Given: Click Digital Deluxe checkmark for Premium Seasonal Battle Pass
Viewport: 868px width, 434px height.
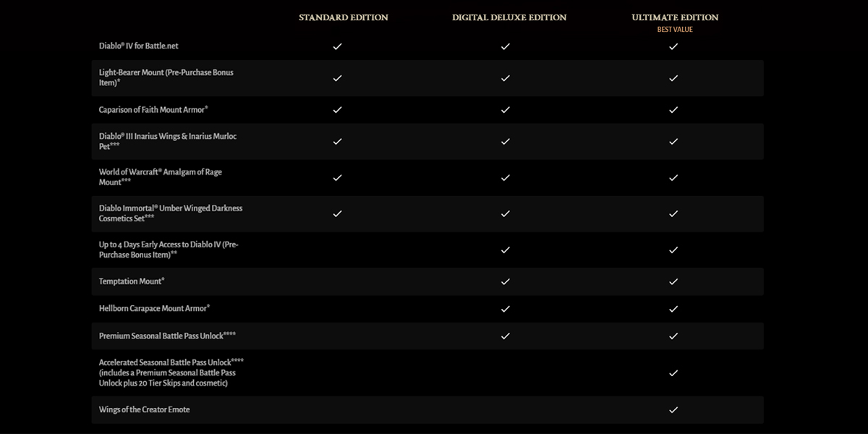Looking at the screenshot, I should click(x=506, y=336).
